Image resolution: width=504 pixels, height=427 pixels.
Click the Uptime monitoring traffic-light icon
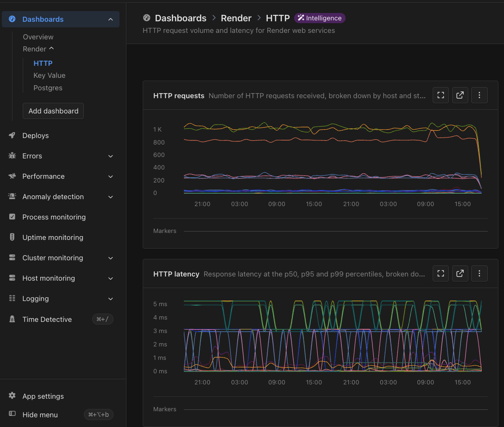pyautogui.click(x=12, y=237)
